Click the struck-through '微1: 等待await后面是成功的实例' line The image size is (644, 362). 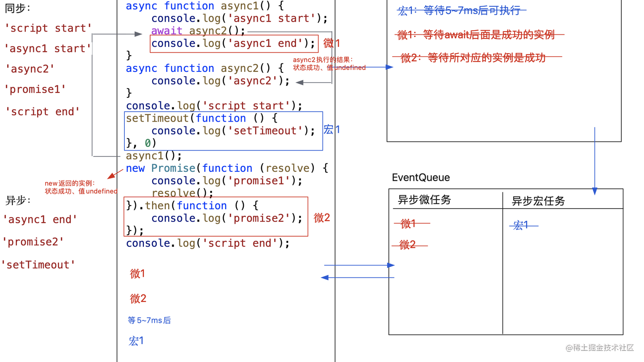click(x=480, y=35)
